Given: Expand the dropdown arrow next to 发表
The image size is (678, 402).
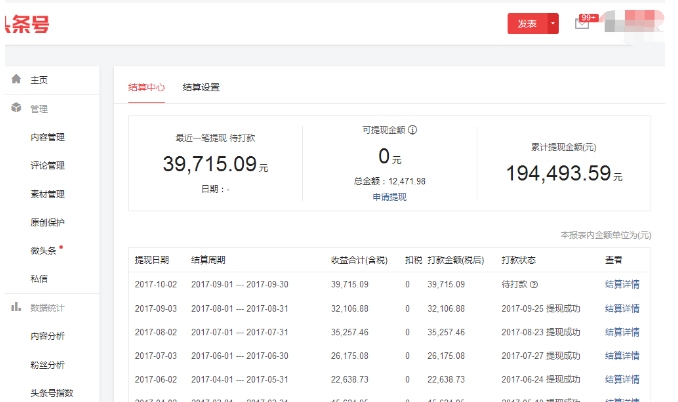Looking at the screenshot, I should tap(552, 23).
